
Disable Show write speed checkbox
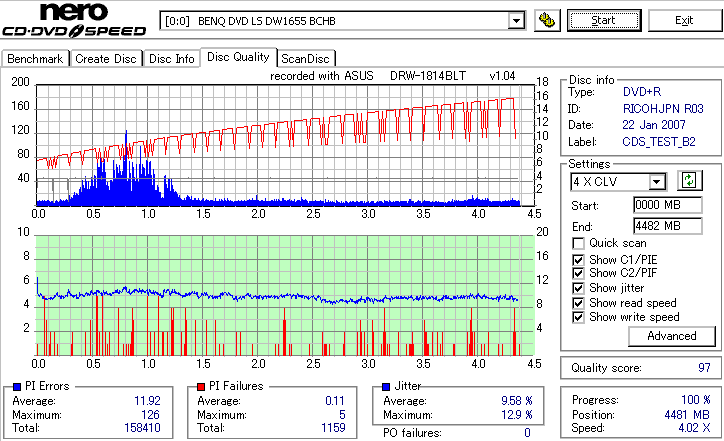(578, 317)
